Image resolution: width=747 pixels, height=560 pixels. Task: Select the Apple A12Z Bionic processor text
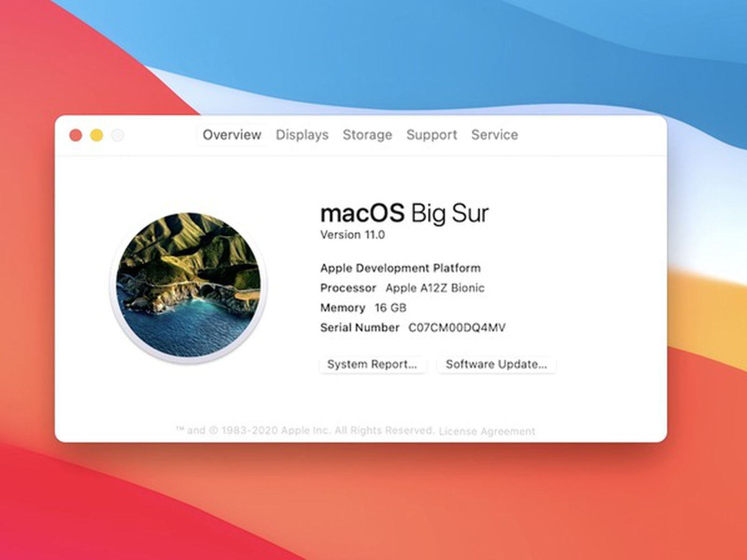click(435, 288)
